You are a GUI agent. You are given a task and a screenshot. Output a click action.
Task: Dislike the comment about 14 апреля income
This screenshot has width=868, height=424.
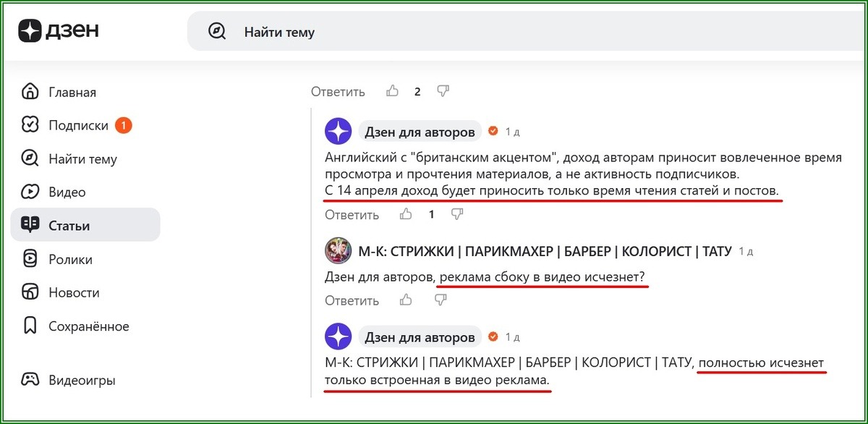click(x=456, y=214)
